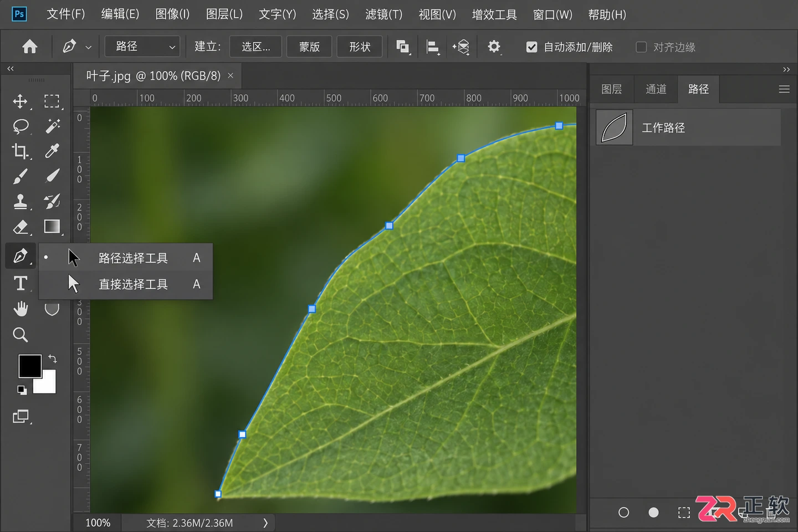Expand status bar info arrow

(x=265, y=523)
